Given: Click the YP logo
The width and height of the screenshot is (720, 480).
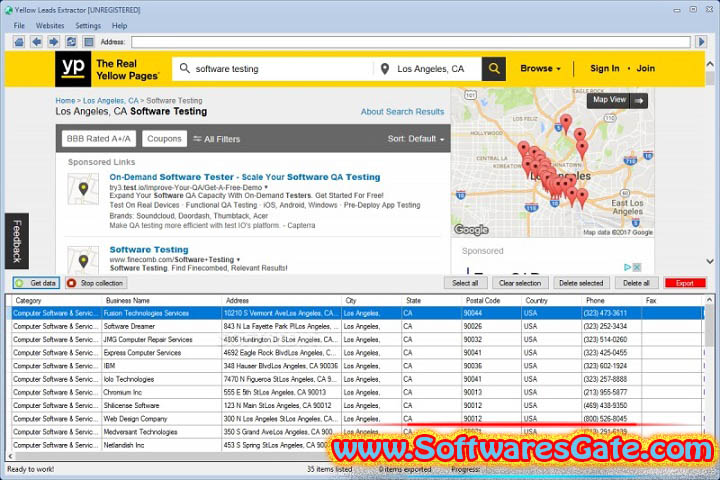Looking at the screenshot, I should coord(73,69).
